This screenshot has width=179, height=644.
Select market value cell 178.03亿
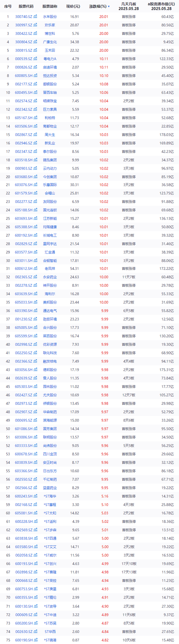pyautogui.click(x=167, y=135)
